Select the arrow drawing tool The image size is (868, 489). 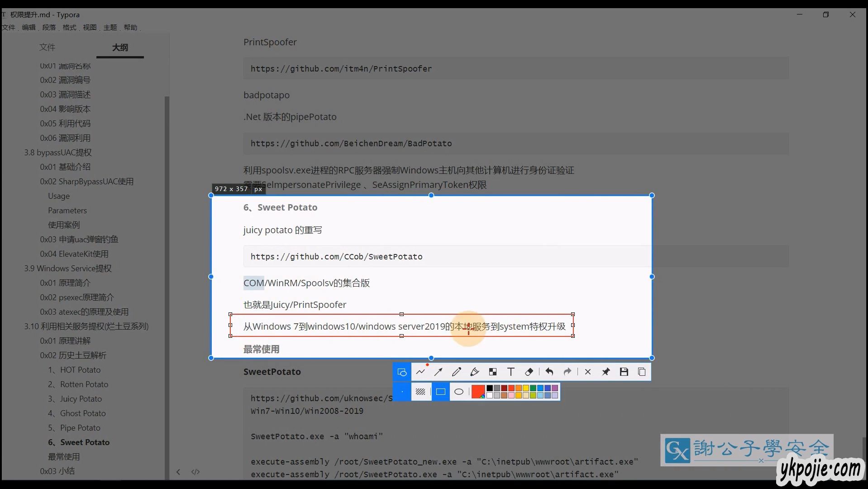pos(438,372)
